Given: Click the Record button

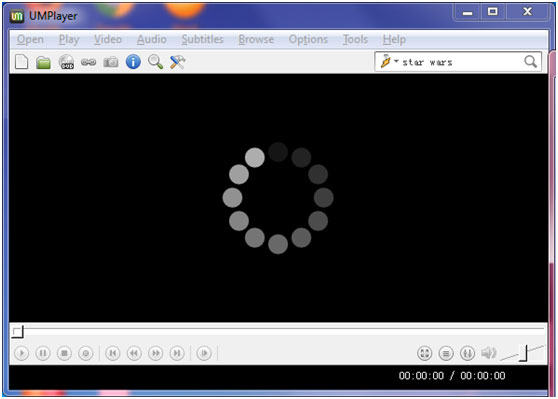Looking at the screenshot, I should click(86, 353).
